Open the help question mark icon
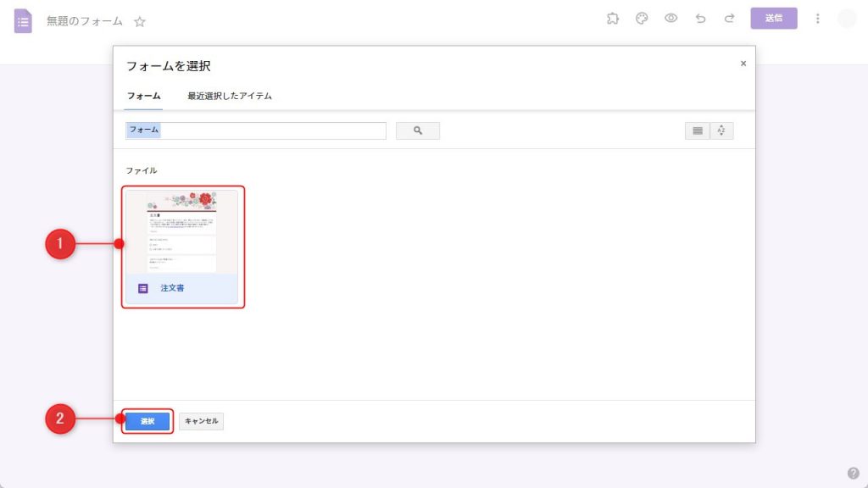The image size is (868, 488). pos(853,473)
